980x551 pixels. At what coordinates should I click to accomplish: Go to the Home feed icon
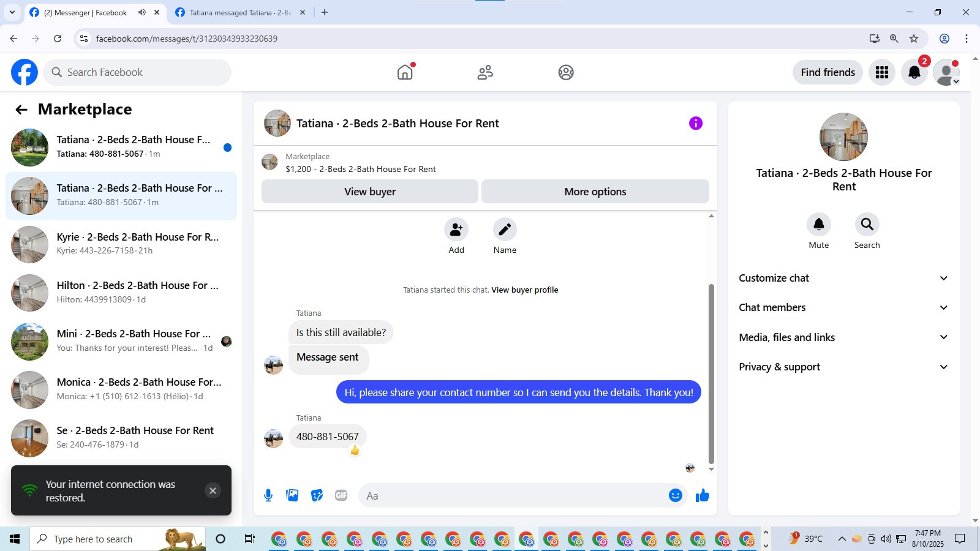point(405,72)
